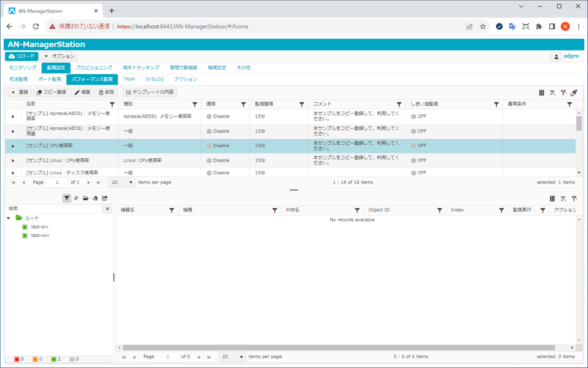The height and width of the screenshot is (368, 588).
Task: Click the 編集 button
Action: click(x=83, y=92)
